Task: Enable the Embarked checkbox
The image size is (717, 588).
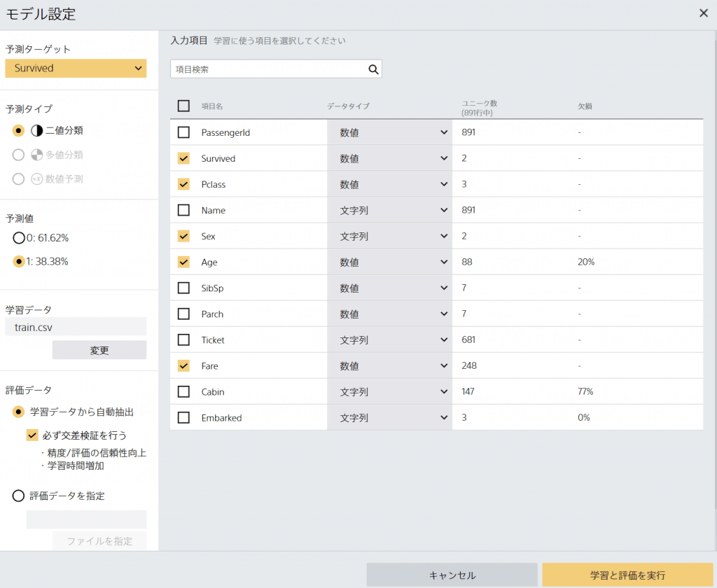Action: [183, 418]
